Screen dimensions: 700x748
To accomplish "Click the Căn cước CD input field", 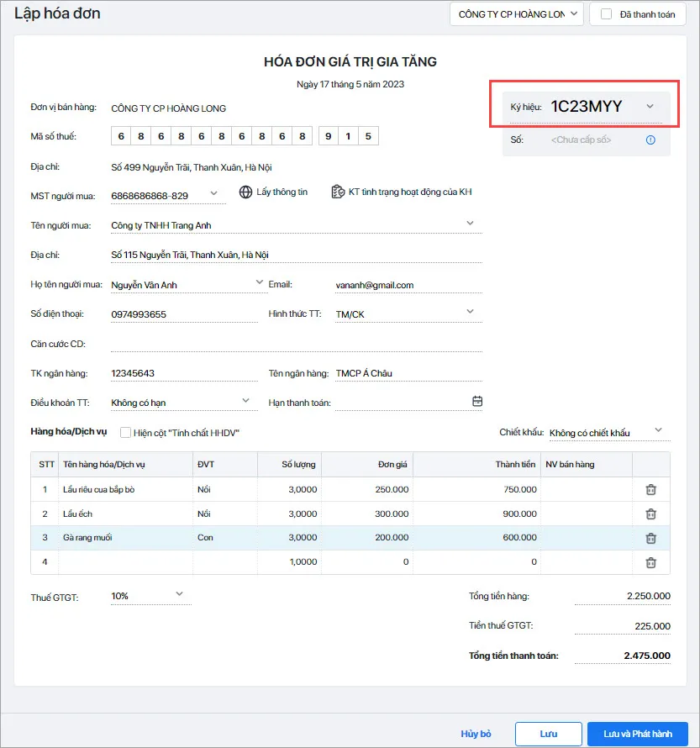I will point(297,344).
